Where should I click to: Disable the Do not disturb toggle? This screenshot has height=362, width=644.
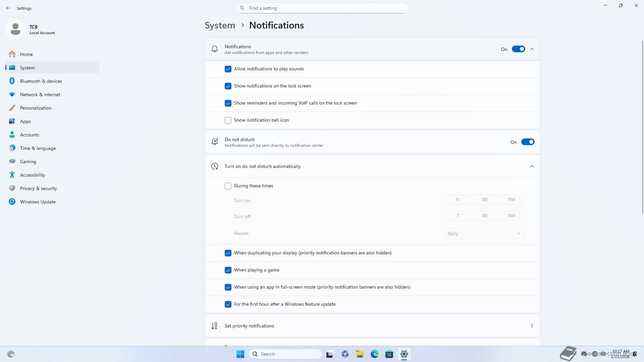[528, 142]
